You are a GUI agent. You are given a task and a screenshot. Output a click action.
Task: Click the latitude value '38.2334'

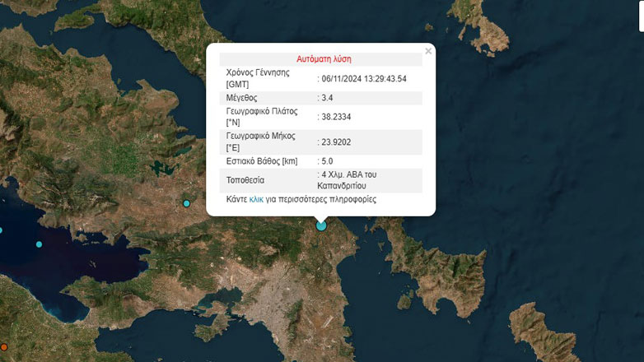pyautogui.click(x=336, y=117)
